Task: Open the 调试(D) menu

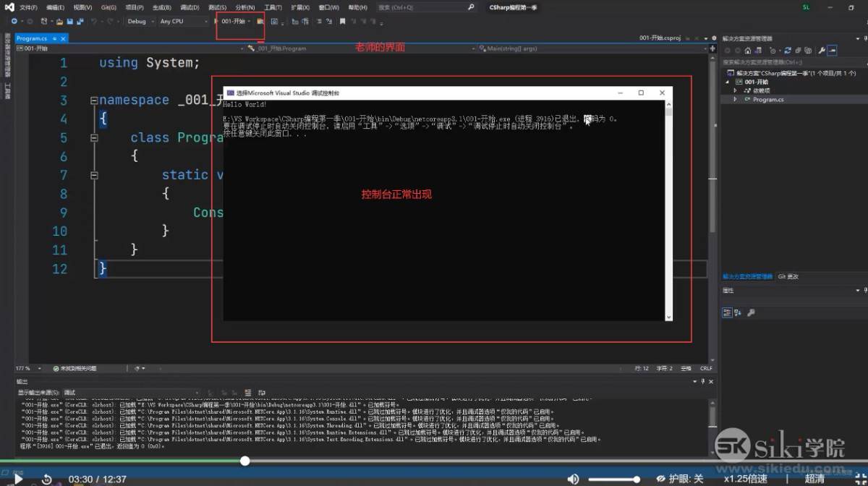Action: tap(190, 7)
